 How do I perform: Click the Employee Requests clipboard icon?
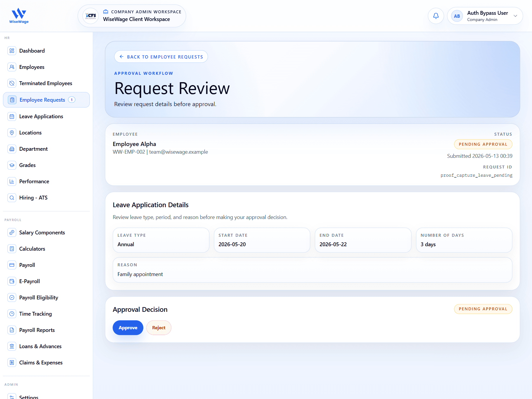pos(12,100)
